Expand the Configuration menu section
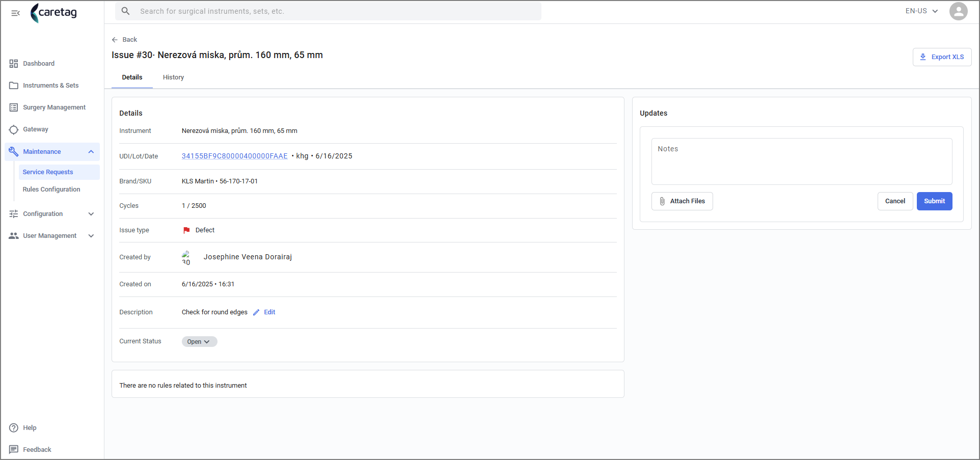The height and width of the screenshot is (460, 980). pos(91,214)
